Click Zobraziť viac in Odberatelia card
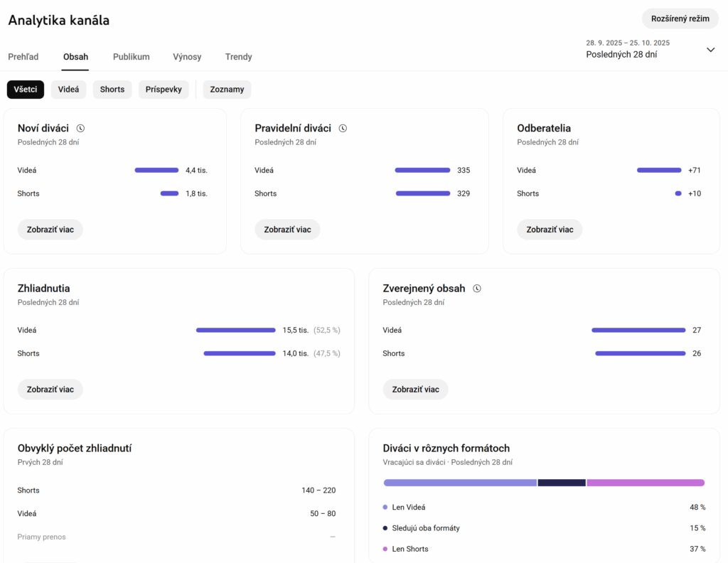This screenshot has height=563, width=728. click(x=550, y=230)
